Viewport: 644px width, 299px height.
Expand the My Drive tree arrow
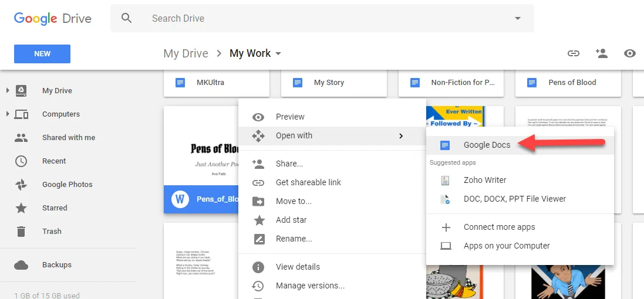tap(8, 91)
